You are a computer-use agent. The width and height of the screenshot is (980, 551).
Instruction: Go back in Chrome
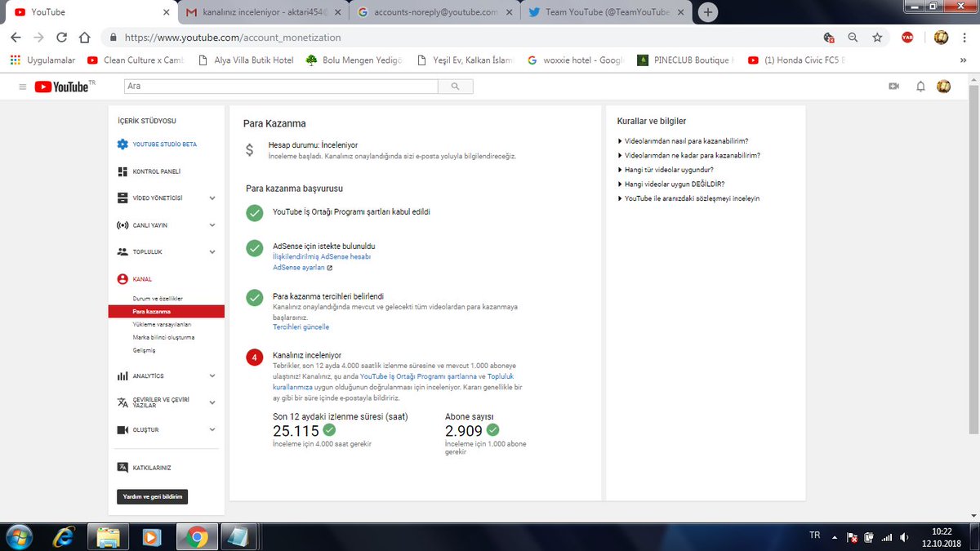16,38
